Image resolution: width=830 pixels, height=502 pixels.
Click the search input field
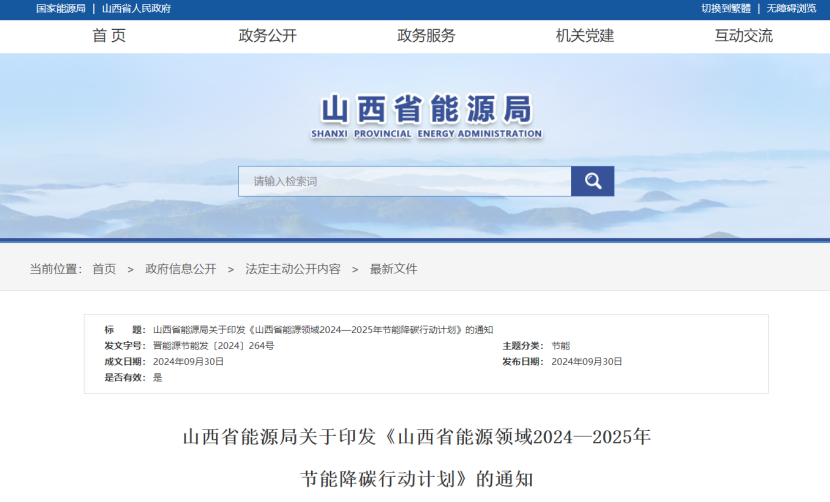(x=404, y=181)
